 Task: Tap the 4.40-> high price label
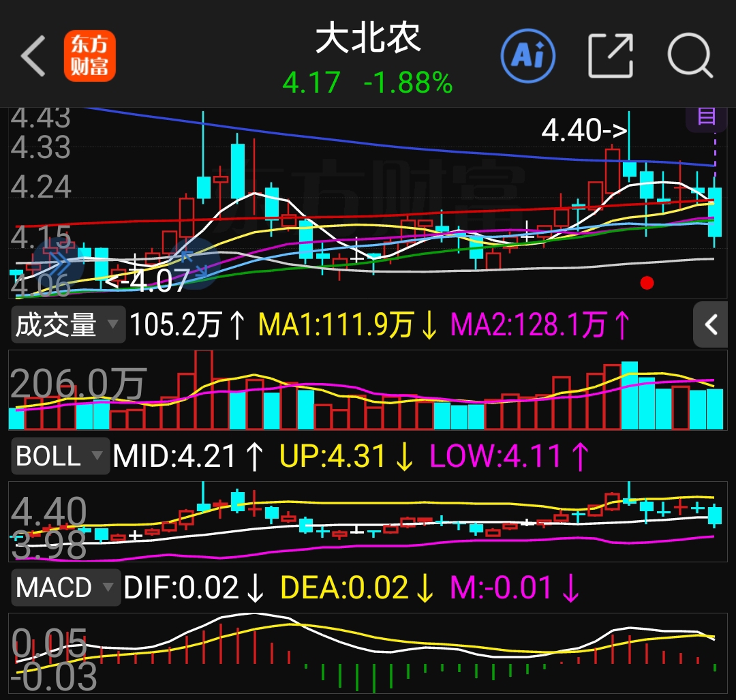pyautogui.click(x=585, y=130)
